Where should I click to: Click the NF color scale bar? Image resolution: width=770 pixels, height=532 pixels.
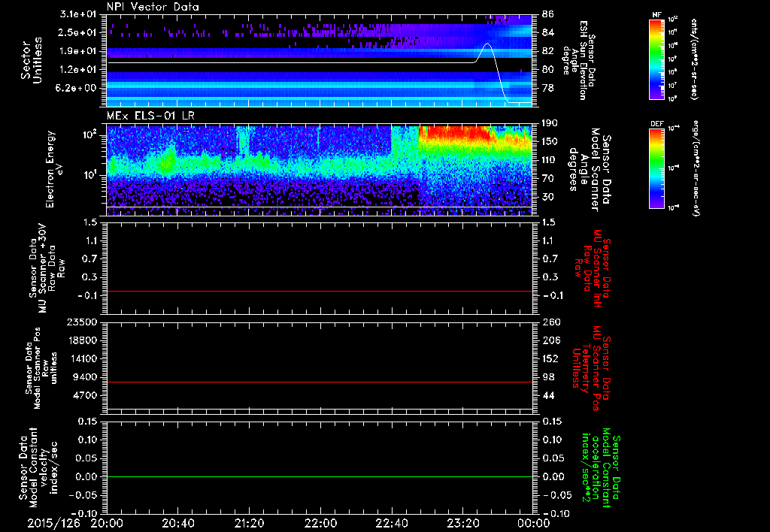point(654,59)
